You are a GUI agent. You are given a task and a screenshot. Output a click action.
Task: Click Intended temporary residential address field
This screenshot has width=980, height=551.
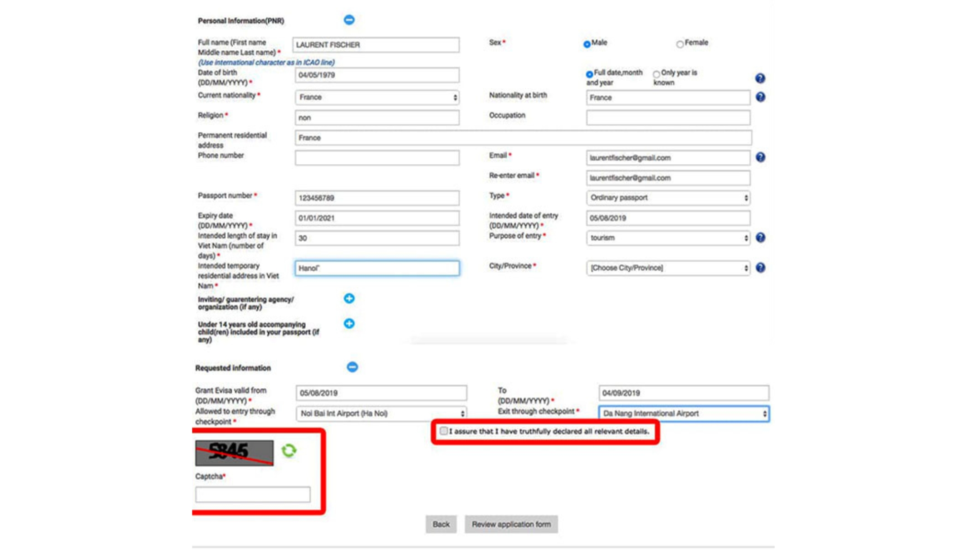click(377, 268)
